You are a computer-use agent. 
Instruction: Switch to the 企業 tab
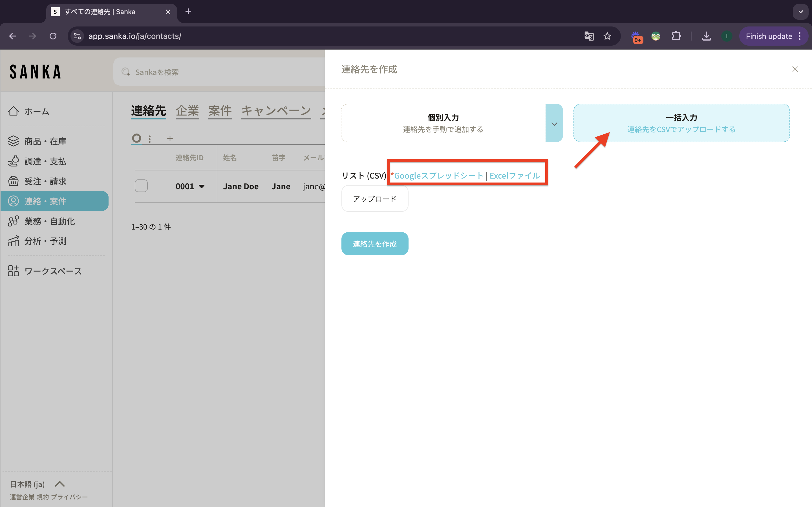[187, 111]
